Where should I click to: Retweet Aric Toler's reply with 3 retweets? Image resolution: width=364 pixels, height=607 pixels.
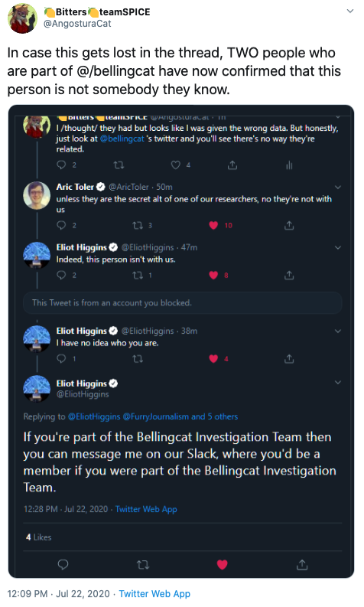[x=138, y=225]
